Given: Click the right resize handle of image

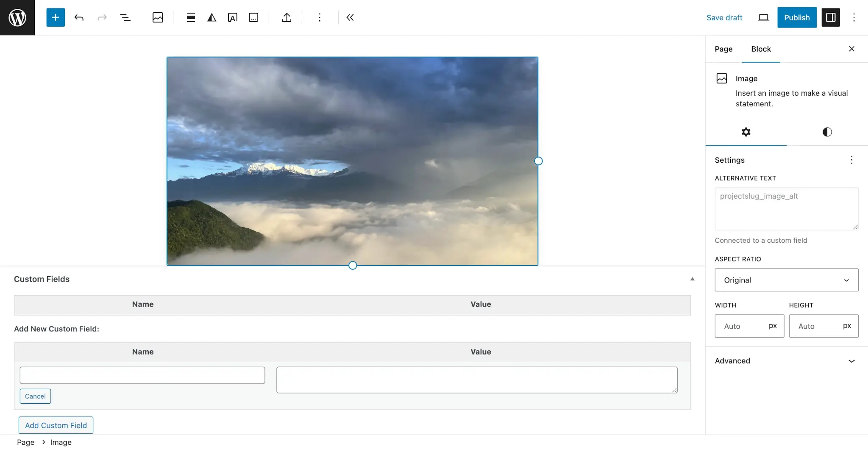Looking at the screenshot, I should (x=538, y=161).
